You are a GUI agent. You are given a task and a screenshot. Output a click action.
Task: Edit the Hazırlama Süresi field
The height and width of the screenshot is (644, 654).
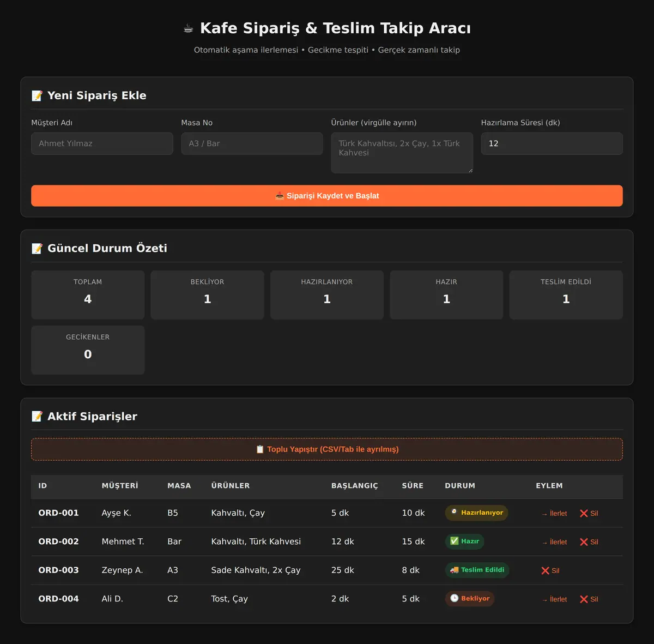point(552,143)
